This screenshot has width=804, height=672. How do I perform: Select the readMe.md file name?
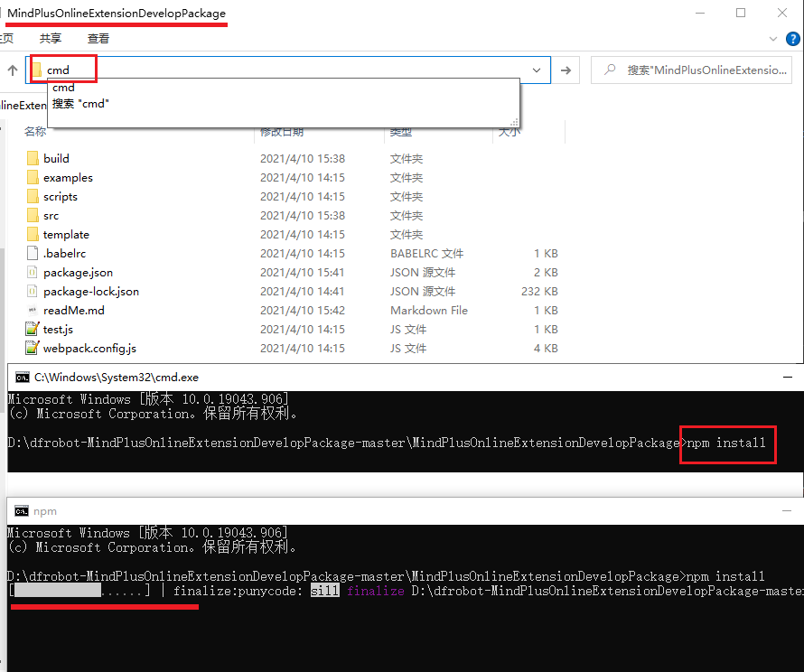[74, 310]
